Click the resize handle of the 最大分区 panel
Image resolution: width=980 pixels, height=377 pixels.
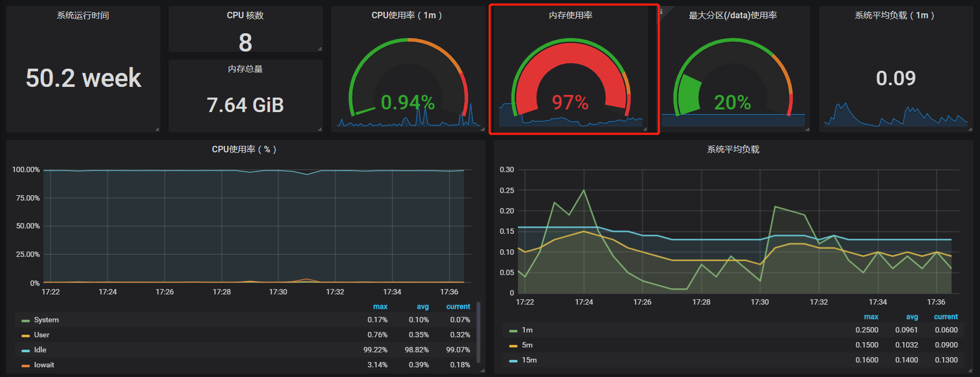807,129
